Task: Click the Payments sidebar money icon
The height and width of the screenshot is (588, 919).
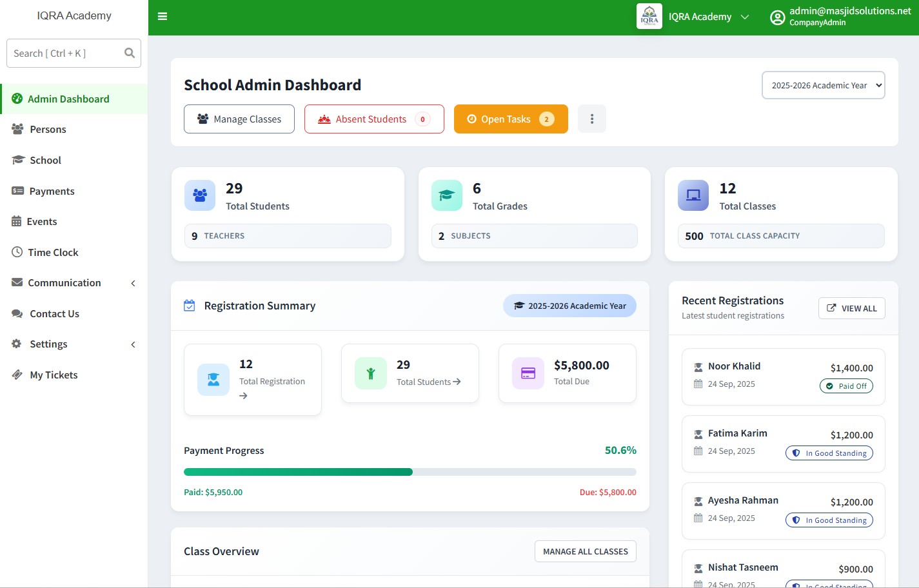Action: click(18, 191)
